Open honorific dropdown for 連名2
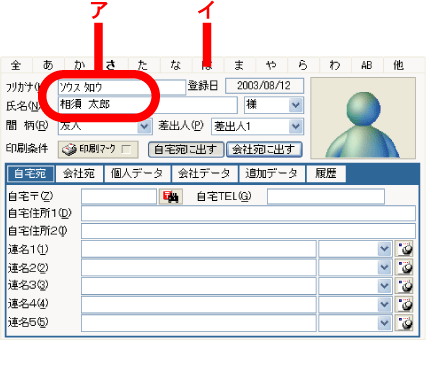 click(x=384, y=267)
